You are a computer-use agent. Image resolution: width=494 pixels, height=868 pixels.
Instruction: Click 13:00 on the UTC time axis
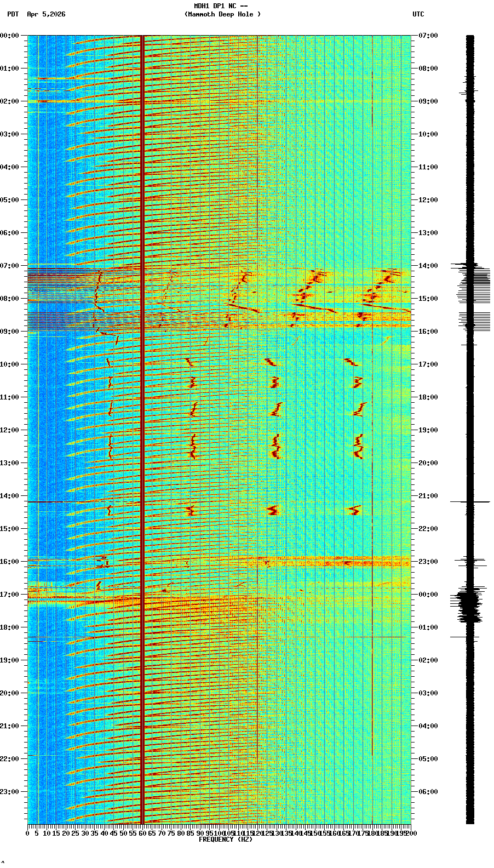428,233
